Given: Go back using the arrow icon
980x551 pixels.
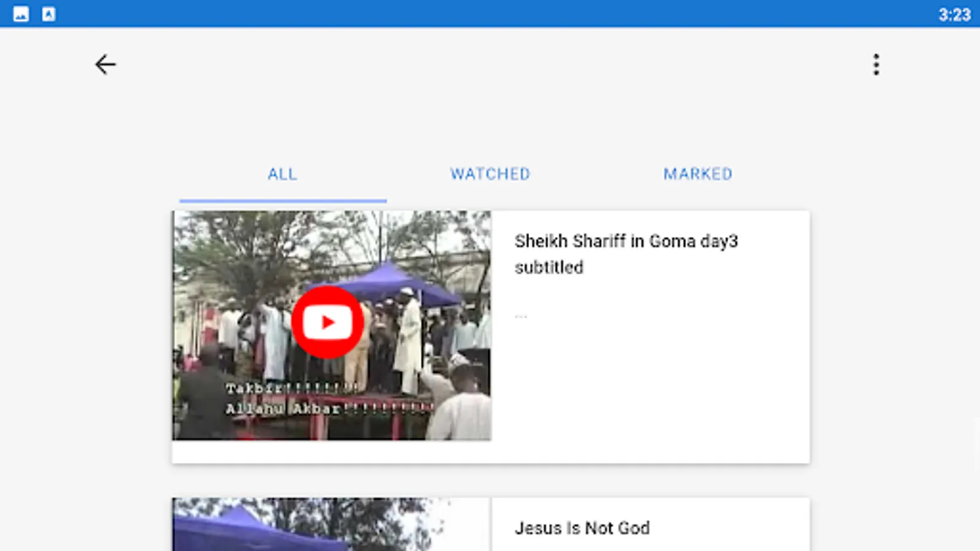Looking at the screenshot, I should tap(105, 64).
